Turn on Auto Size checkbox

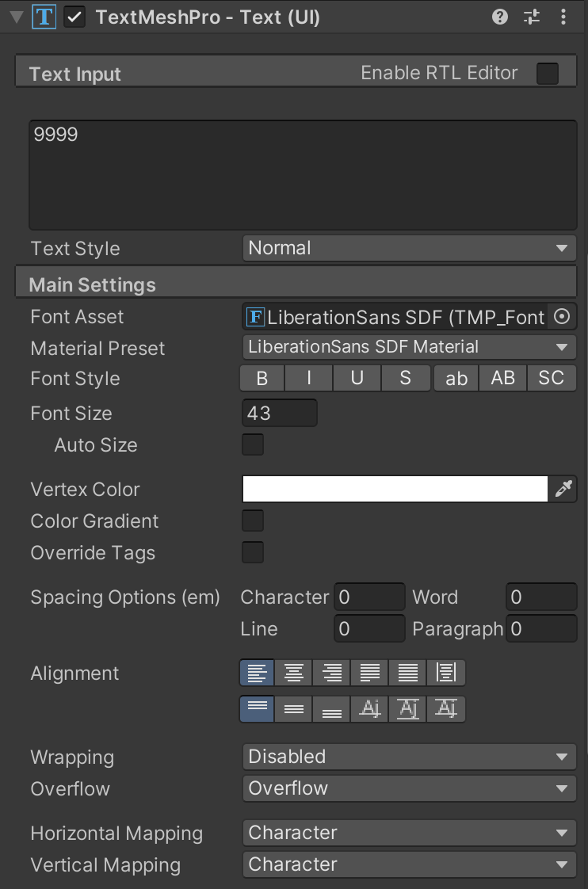[x=253, y=444]
